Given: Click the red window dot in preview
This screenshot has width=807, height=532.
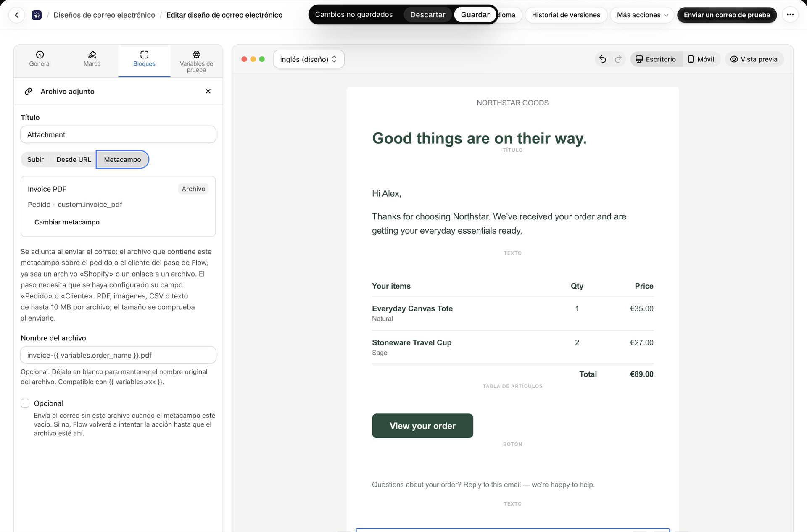Looking at the screenshot, I should (244, 59).
